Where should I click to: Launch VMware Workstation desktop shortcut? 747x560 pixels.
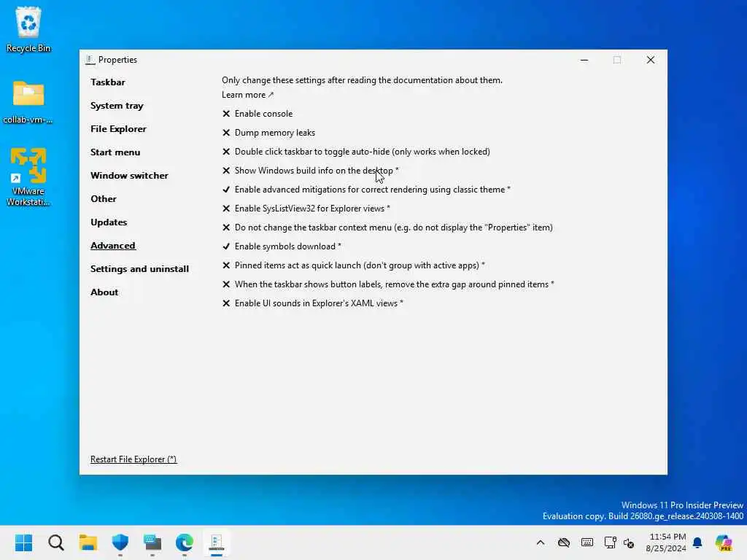28,176
